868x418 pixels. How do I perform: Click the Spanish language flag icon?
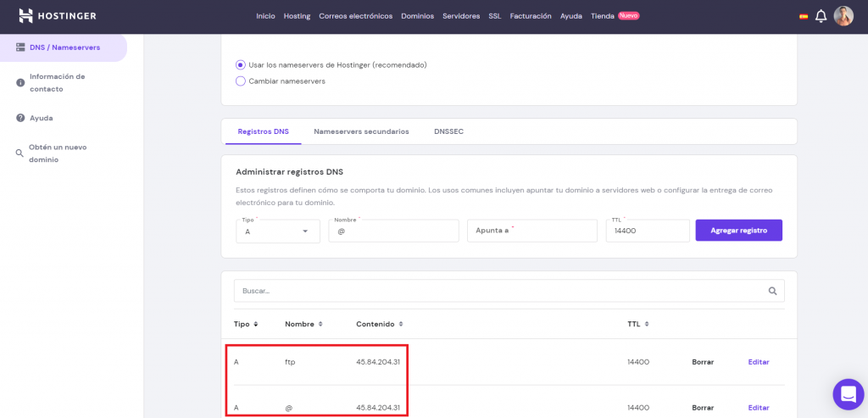(x=803, y=16)
